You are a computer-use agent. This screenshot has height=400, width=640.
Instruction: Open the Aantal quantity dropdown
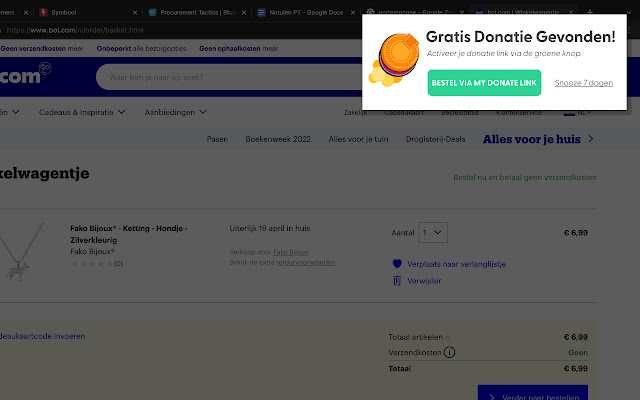[x=433, y=233]
